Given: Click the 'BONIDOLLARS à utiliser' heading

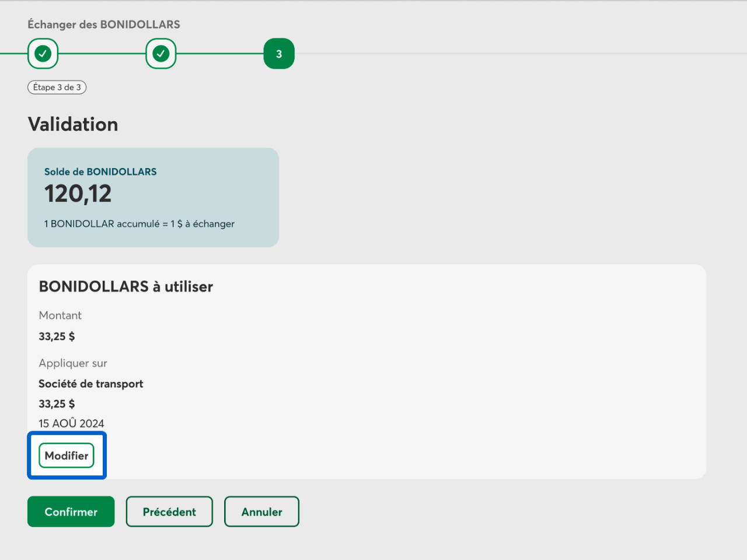Looking at the screenshot, I should [x=126, y=286].
